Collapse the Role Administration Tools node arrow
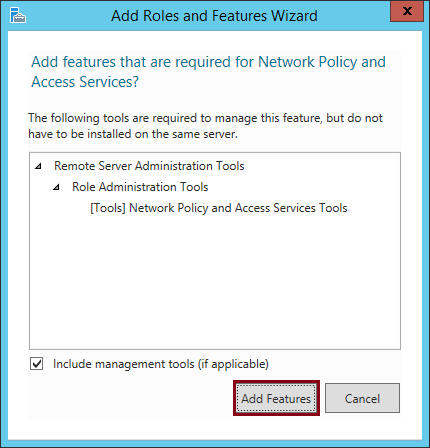This screenshot has height=448, width=430. click(56, 187)
